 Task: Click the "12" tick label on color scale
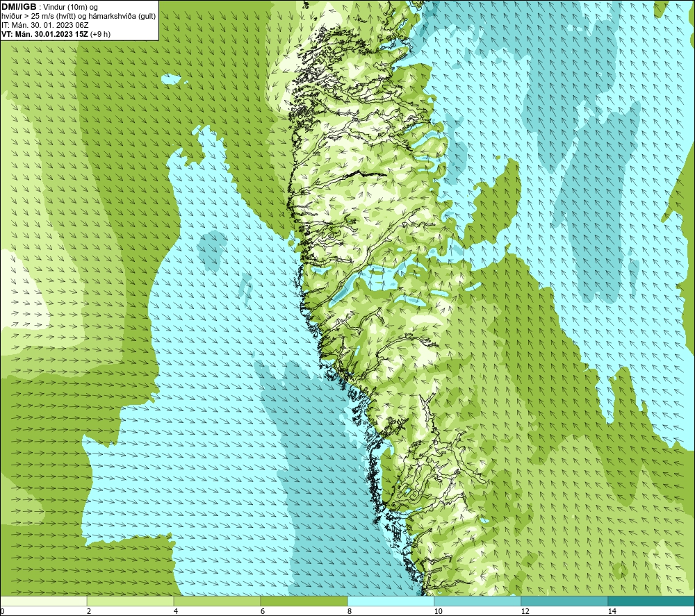[525, 611]
